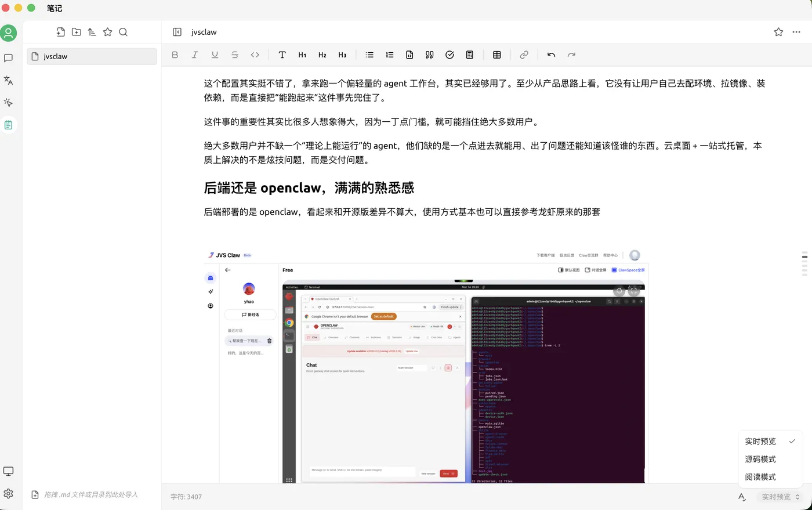Change the note list sort order

tap(92, 32)
